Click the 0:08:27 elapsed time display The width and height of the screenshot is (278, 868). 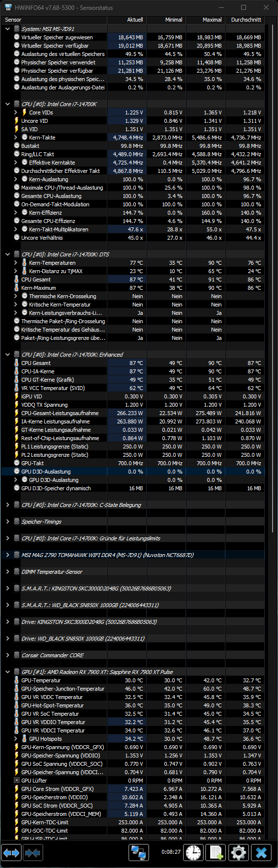(x=171, y=852)
